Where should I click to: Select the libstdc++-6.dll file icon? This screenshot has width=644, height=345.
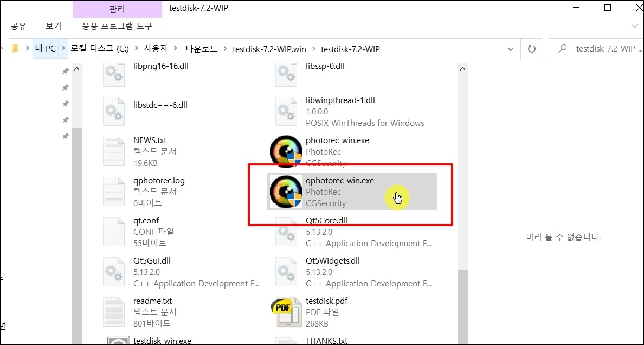click(x=114, y=111)
